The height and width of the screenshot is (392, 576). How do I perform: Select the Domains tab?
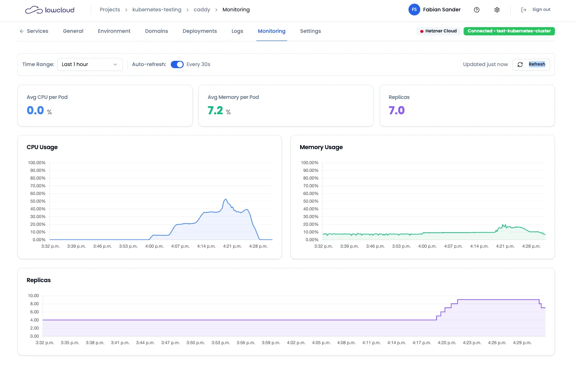pos(157,31)
